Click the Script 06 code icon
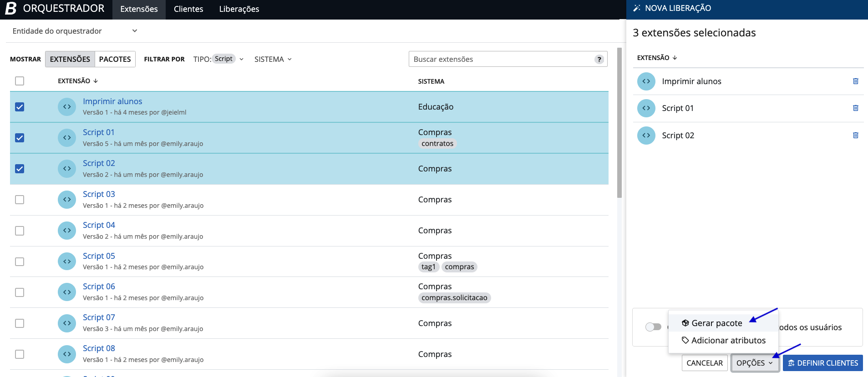This screenshot has width=868, height=377. tap(67, 292)
